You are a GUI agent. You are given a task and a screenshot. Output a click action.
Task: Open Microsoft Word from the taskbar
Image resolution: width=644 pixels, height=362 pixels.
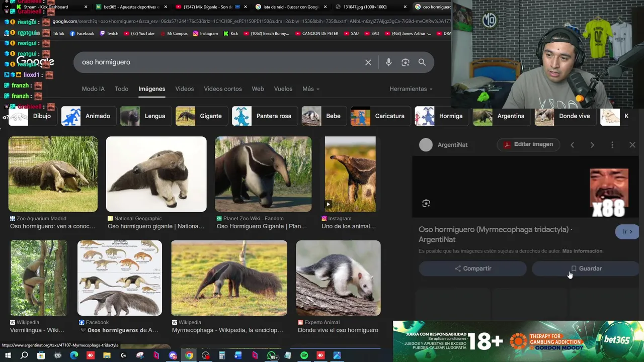238,355
